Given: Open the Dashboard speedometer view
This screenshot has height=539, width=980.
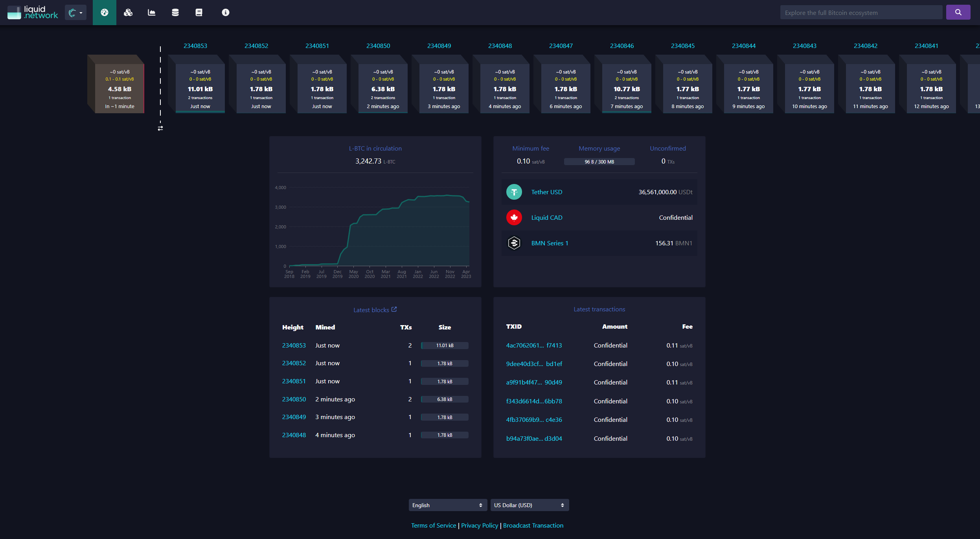Looking at the screenshot, I should point(104,12).
